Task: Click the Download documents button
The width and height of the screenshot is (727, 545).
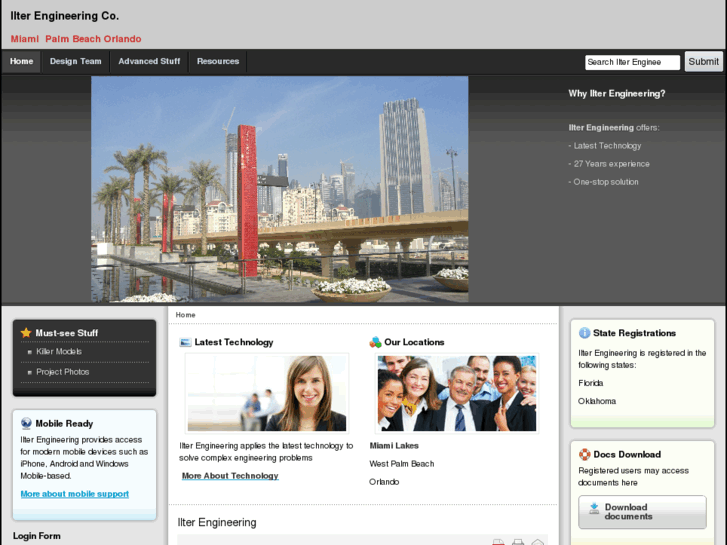Action: (x=642, y=512)
